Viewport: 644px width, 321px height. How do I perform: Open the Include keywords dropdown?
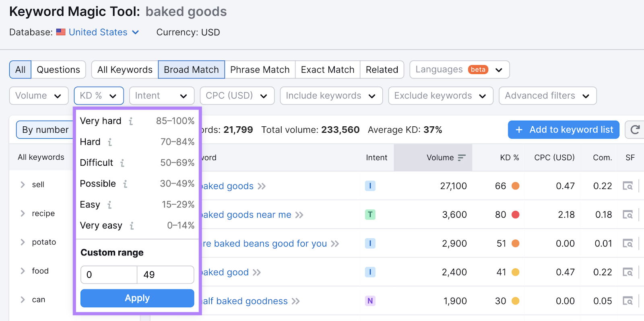pyautogui.click(x=331, y=96)
